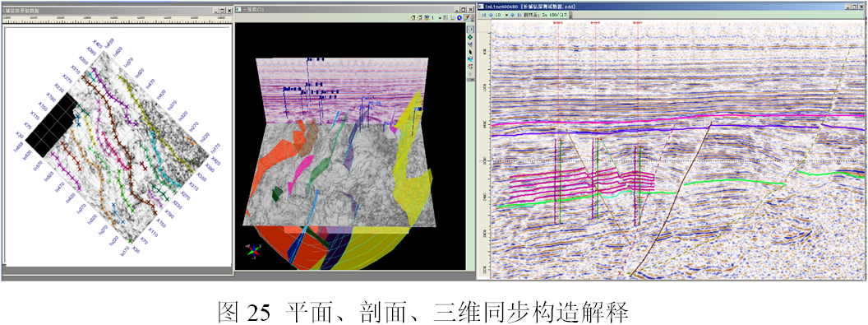This screenshot has width=868, height=325.
Task: Select the red arrow pick tool in 3D toolbar
Action: [467, 18]
